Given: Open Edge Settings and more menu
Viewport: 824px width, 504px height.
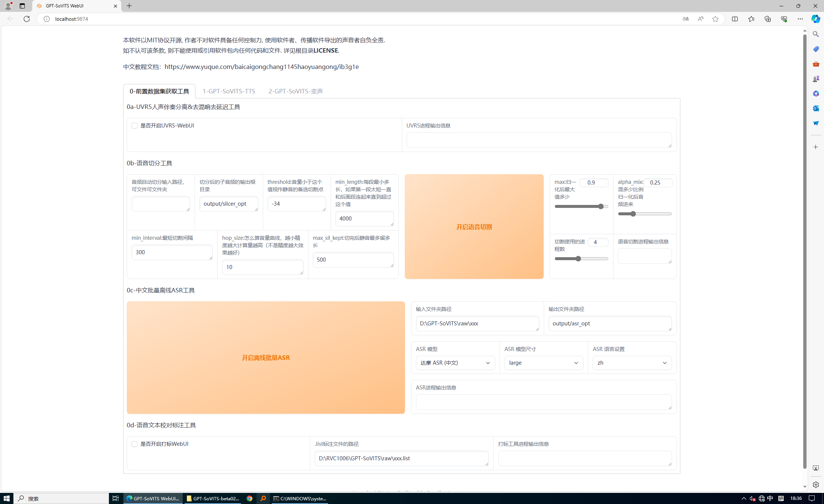Looking at the screenshot, I should click(800, 19).
